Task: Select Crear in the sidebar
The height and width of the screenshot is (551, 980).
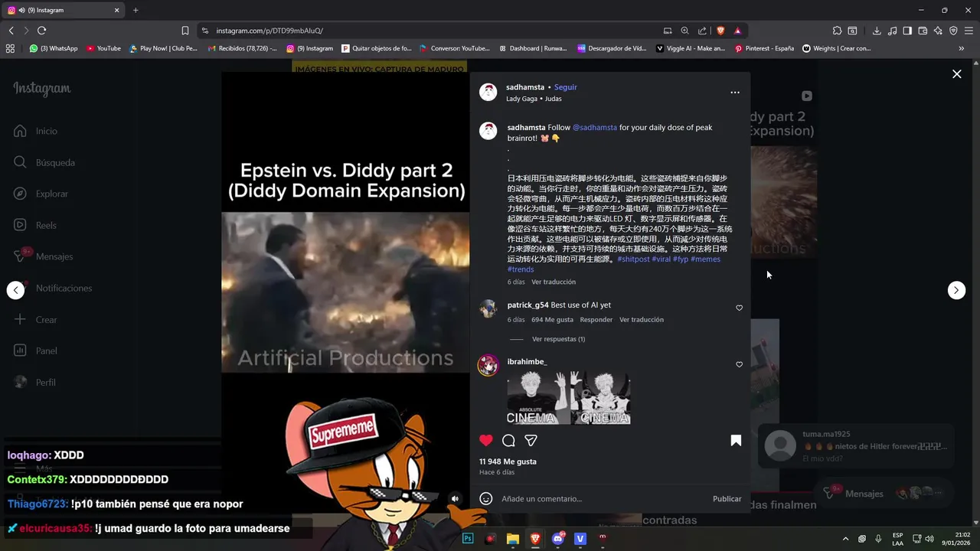Action: [35, 319]
